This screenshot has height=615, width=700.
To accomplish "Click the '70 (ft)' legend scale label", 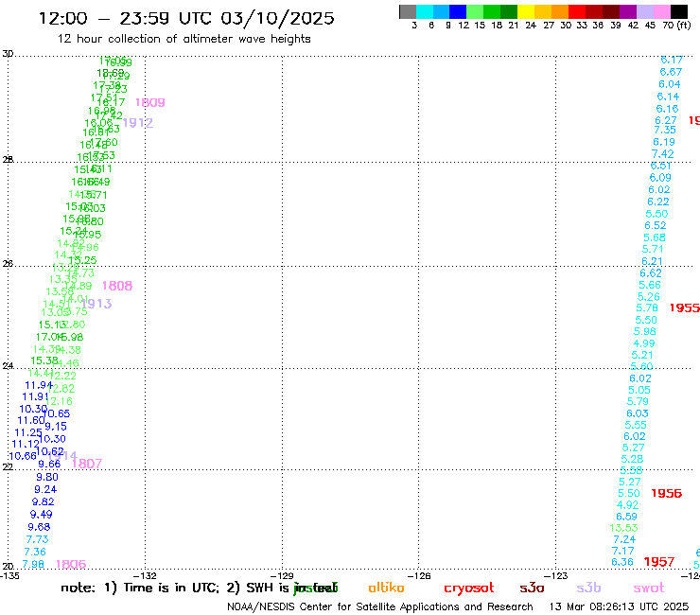I will click(676, 25).
